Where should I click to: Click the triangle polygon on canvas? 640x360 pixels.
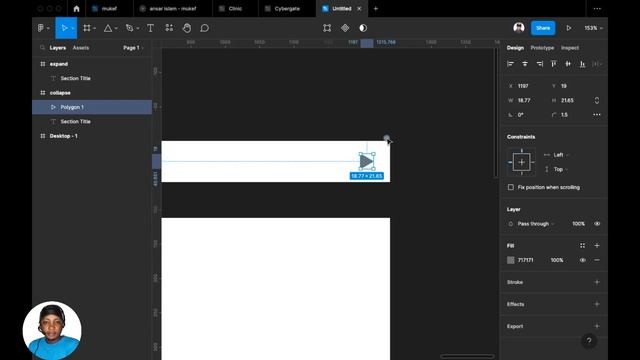pos(366,161)
